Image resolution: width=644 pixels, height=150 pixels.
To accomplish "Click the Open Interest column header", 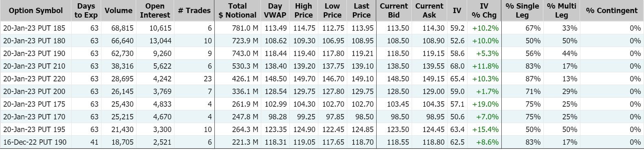I will click(x=155, y=11).
